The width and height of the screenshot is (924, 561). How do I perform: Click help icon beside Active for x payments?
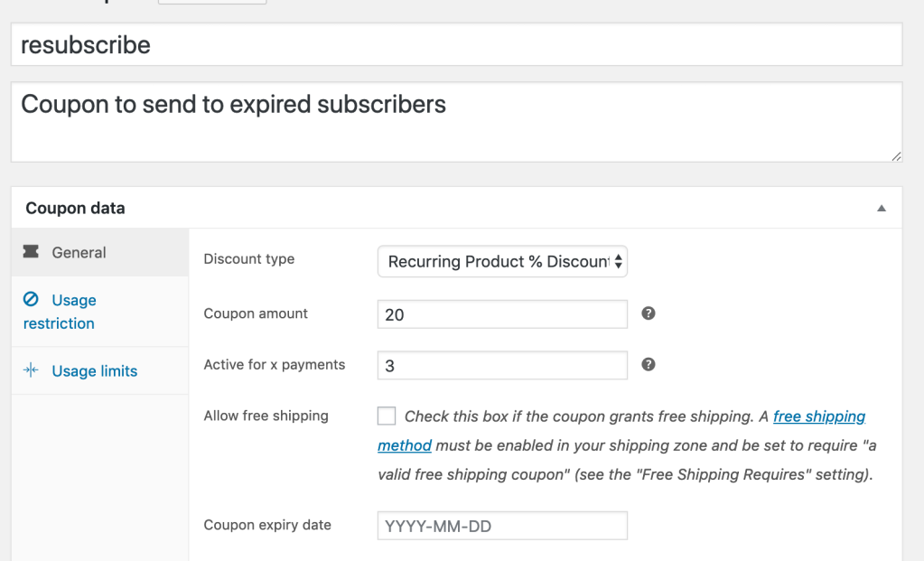(x=648, y=365)
